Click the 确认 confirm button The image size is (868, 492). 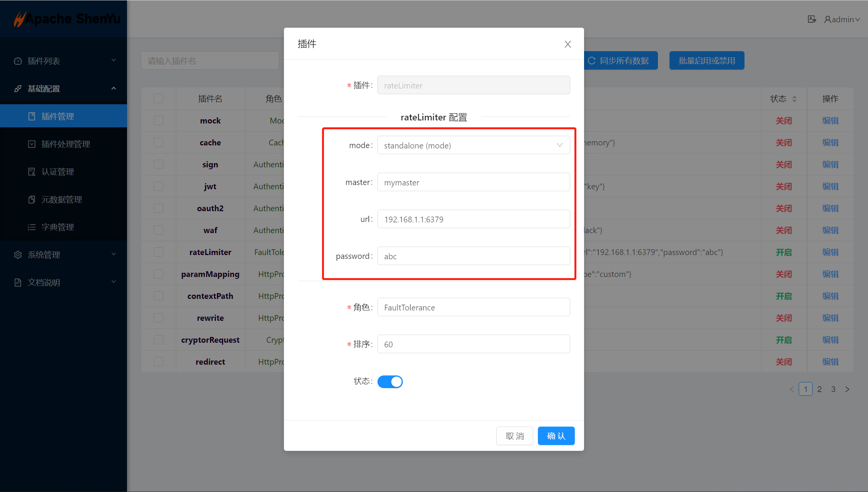click(556, 436)
